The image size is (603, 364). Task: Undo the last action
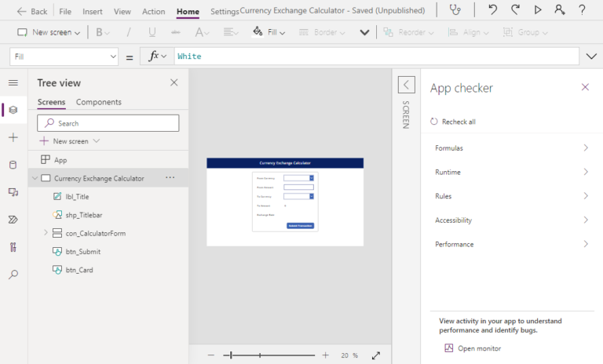pyautogui.click(x=492, y=10)
